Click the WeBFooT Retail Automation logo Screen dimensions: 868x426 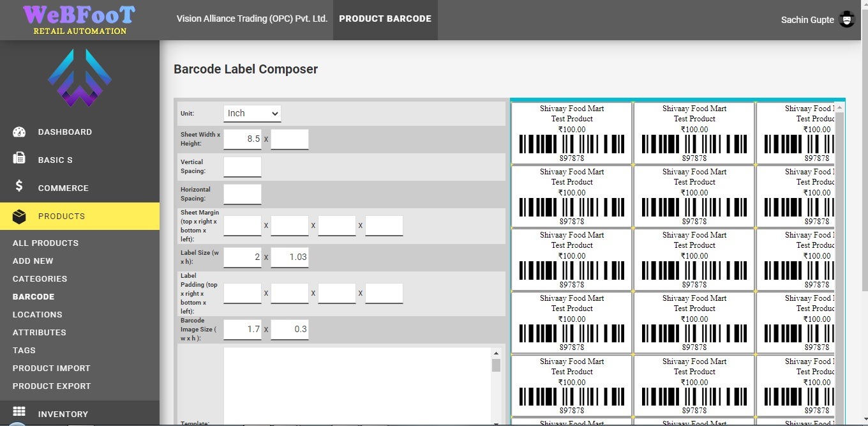click(x=80, y=20)
